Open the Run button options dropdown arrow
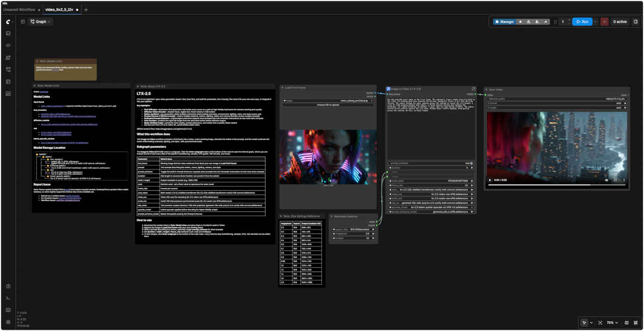The width and height of the screenshot is (644, 331). coord(596,22)
